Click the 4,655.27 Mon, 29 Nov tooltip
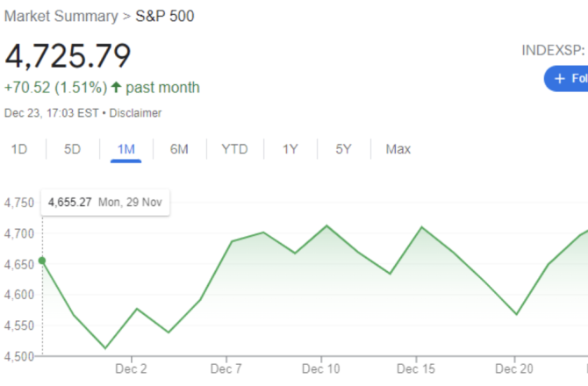This screenshot has width=588, height=386. [105, 203]
